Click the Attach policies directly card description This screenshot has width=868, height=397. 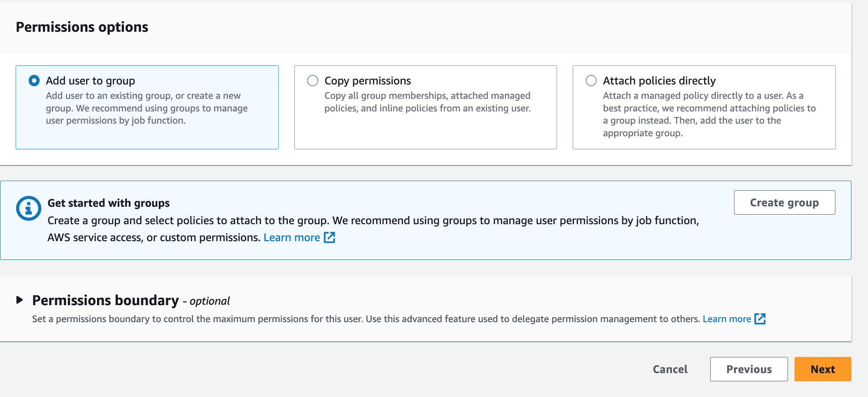(x=709, y=114)
